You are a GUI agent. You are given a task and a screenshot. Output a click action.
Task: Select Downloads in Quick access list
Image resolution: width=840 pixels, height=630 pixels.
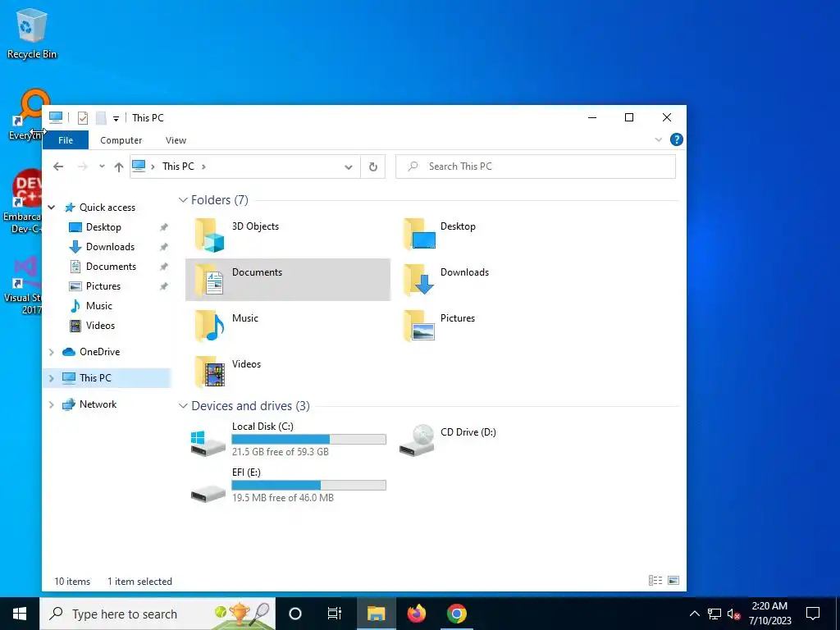(x=110, y=247)
